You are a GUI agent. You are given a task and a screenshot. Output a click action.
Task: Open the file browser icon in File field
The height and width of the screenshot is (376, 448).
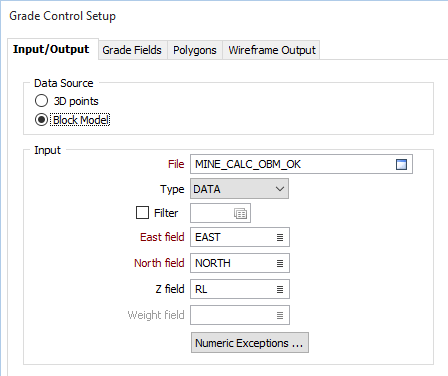click(x=401, y=164)
